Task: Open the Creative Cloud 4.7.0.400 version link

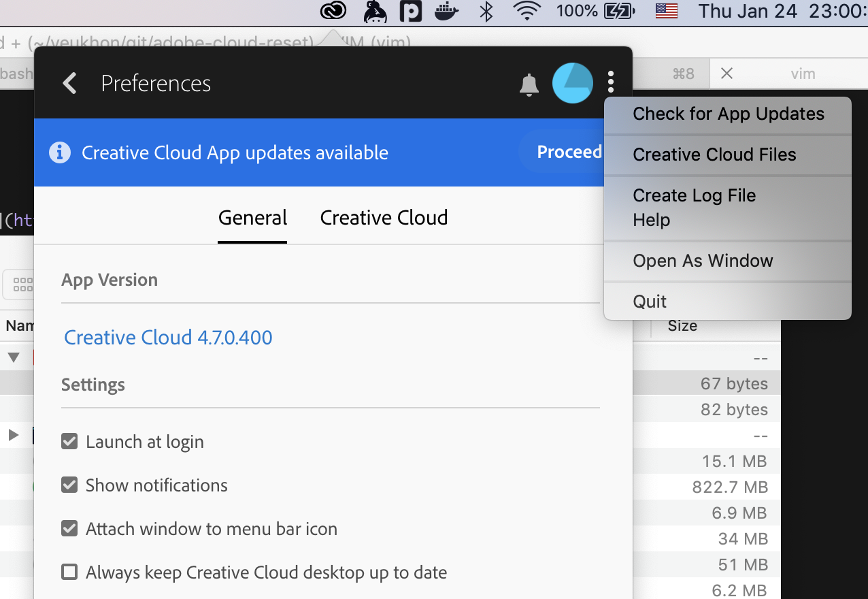Action: 168,338
